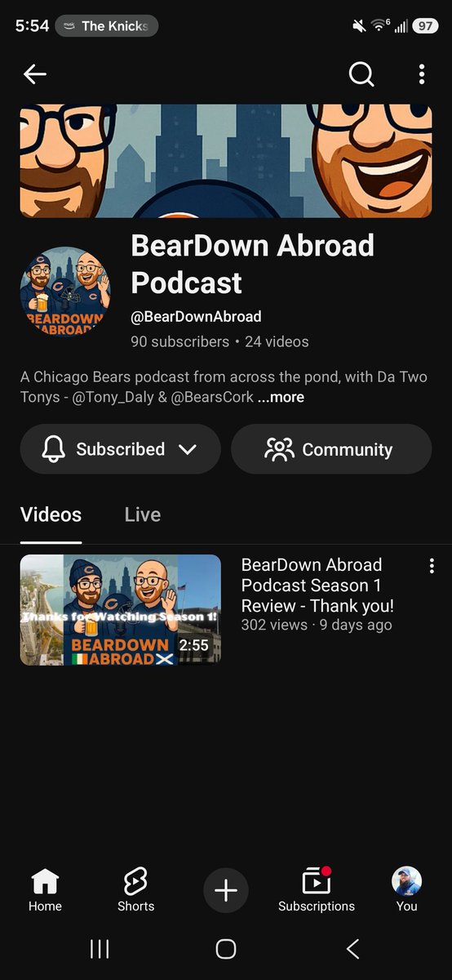452x980 pixels.
Task: Play the Season 1 Review video thumbnail
Action: click(x=121, y=610)
